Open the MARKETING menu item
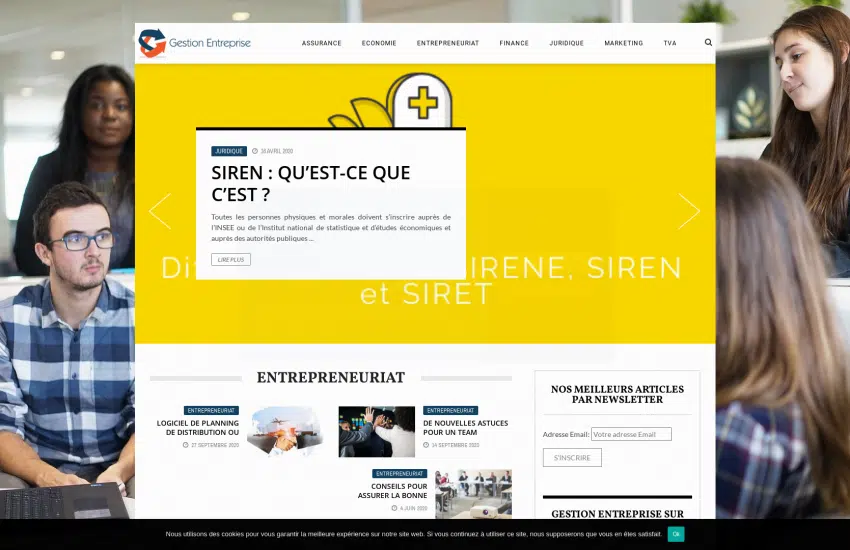 [623, 43]
